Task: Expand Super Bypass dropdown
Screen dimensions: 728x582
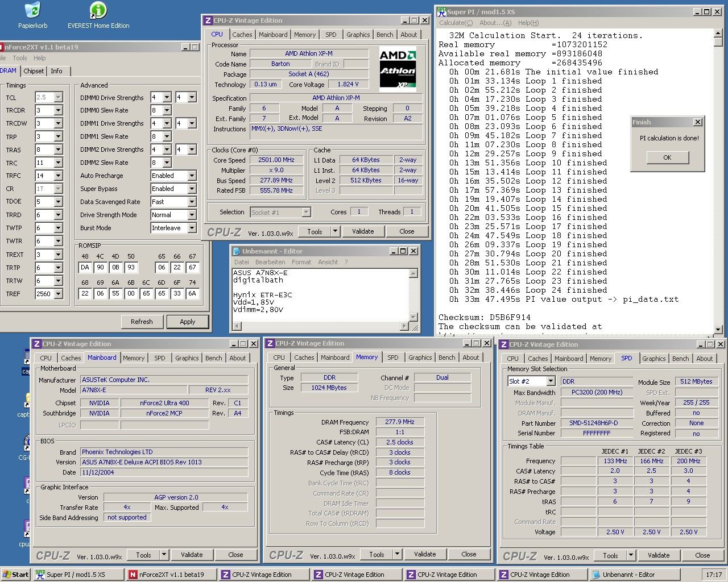Action: coord(192,189)
